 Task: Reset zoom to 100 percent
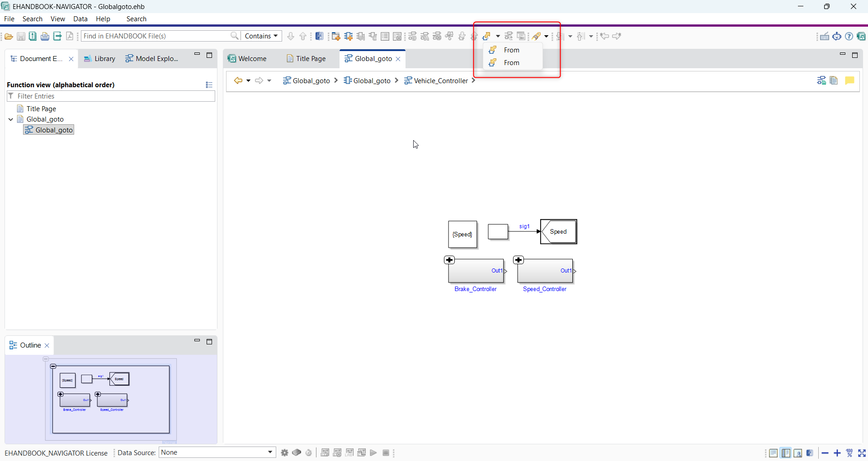point(849,453)
